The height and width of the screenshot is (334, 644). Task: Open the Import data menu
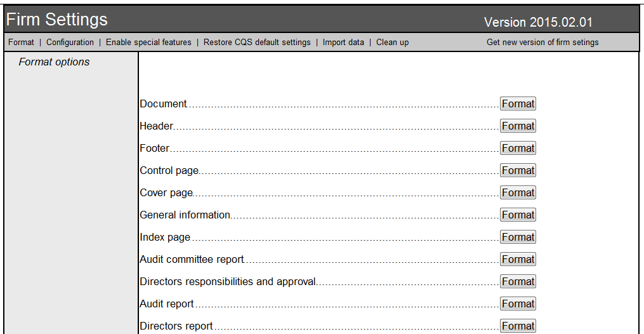[343, 43]
